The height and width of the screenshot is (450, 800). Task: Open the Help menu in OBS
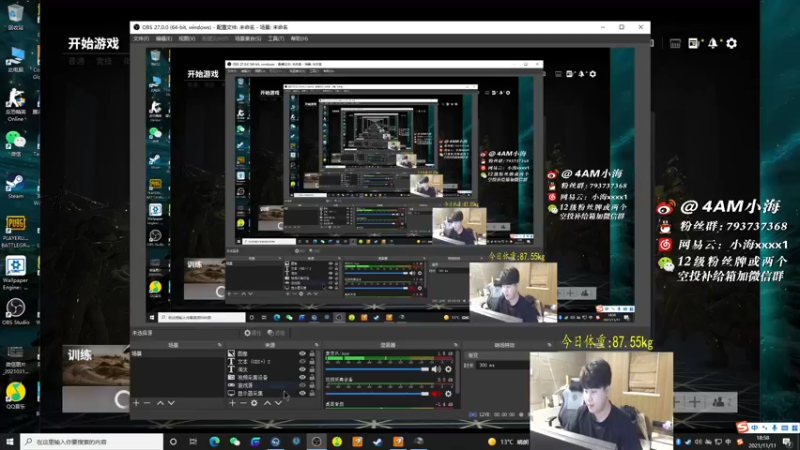tap(299, 39)
